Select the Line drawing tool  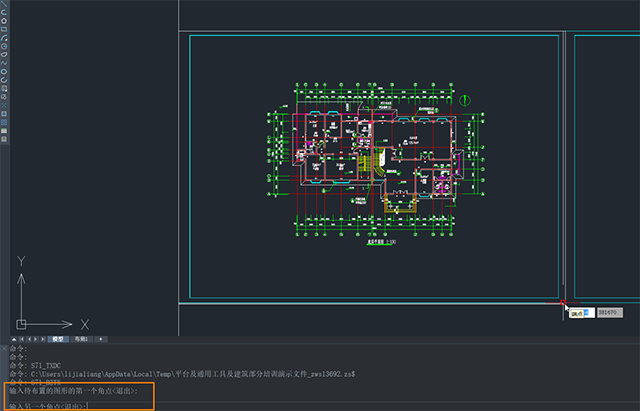click(x=5, y=3)
